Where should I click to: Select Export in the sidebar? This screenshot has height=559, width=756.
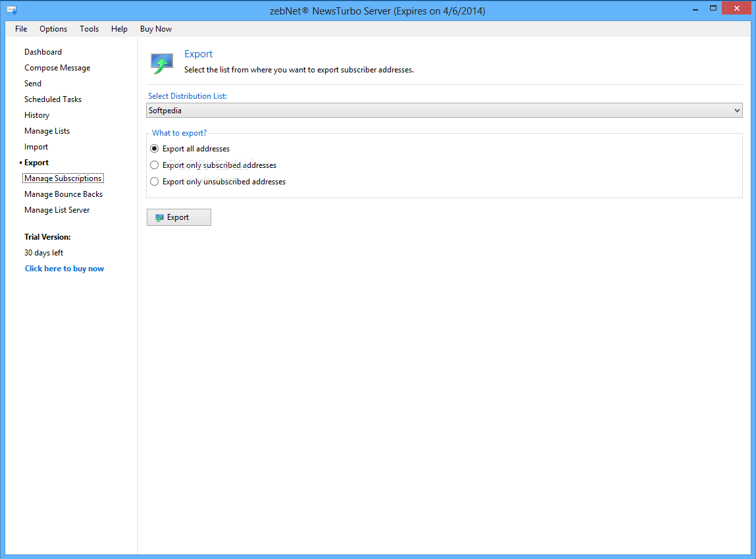point(37,163)
